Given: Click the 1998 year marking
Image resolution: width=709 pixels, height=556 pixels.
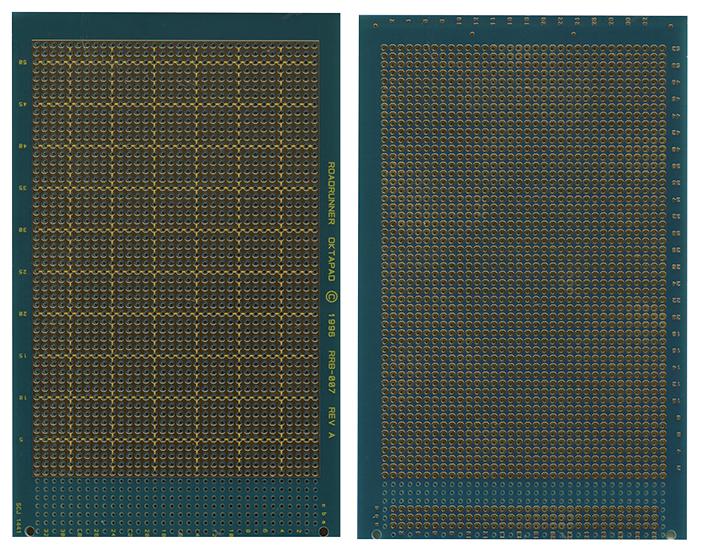Looking at the screenshot, I should 331,325.
